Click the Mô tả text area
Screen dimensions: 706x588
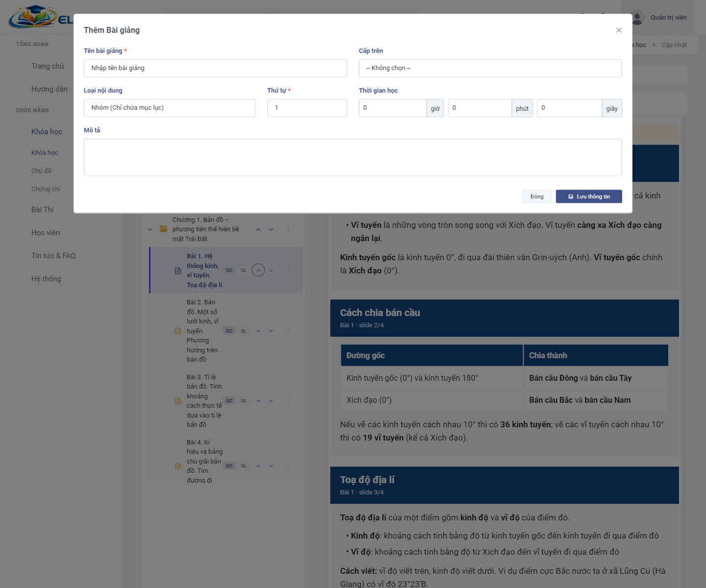coord(353,157)
